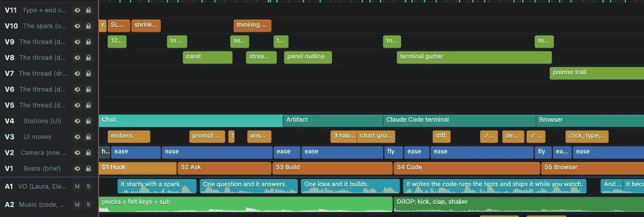
Task: Lock the V1 Beats (brief) track
Action: coord(88,168)
